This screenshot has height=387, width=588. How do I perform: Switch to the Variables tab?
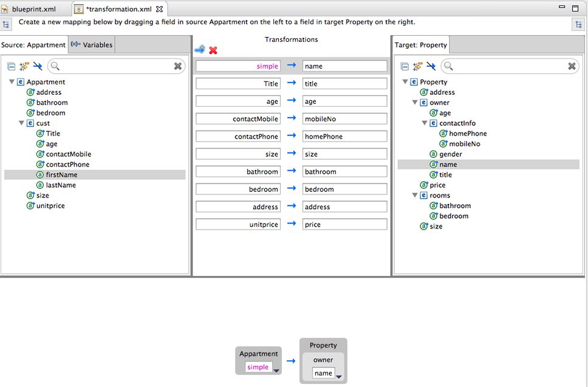[x=91, y=44]
